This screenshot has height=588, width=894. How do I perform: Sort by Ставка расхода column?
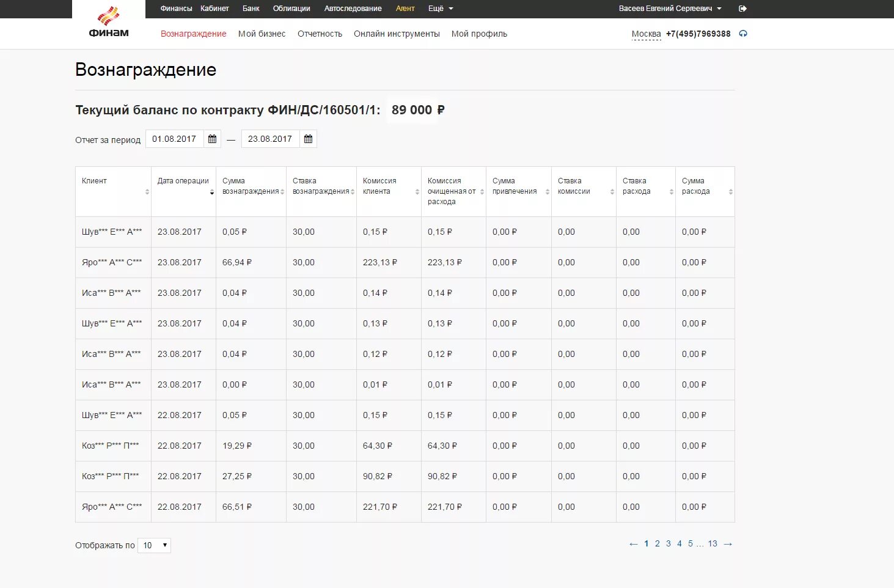(x=672, y=192)
